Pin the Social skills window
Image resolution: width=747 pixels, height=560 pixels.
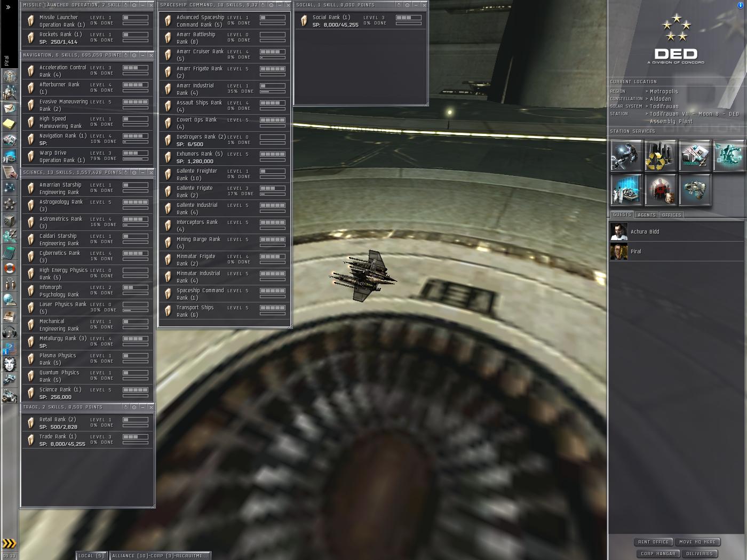399,5
